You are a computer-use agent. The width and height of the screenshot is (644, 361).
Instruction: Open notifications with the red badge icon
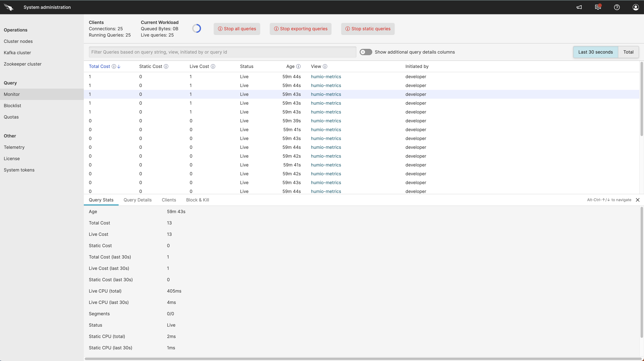[x=598, y=7]
